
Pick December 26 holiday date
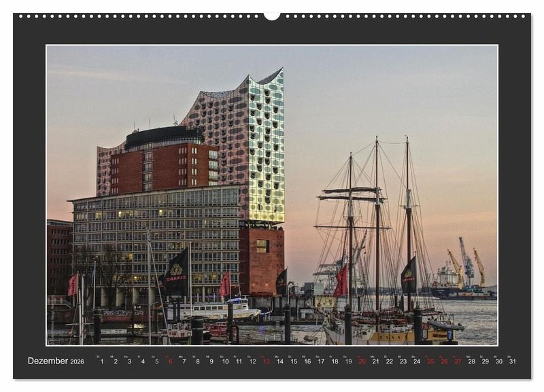click(444, 361)
